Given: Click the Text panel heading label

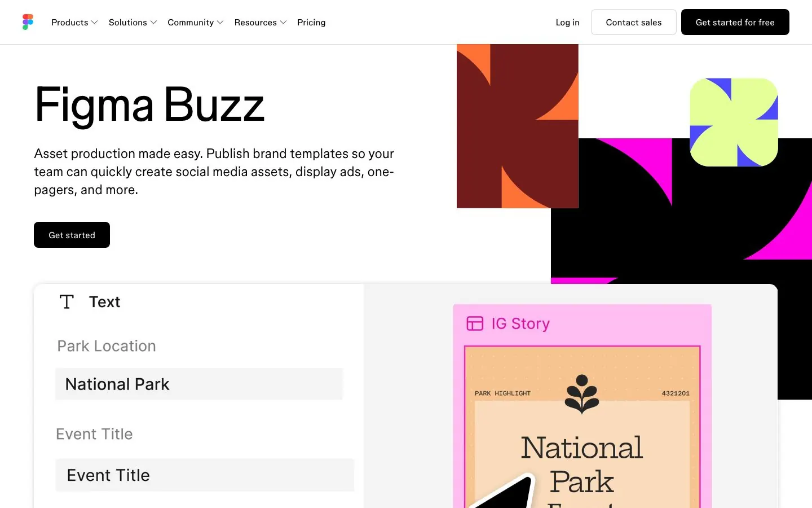Looking at the screenshot, I should [105, 302].
